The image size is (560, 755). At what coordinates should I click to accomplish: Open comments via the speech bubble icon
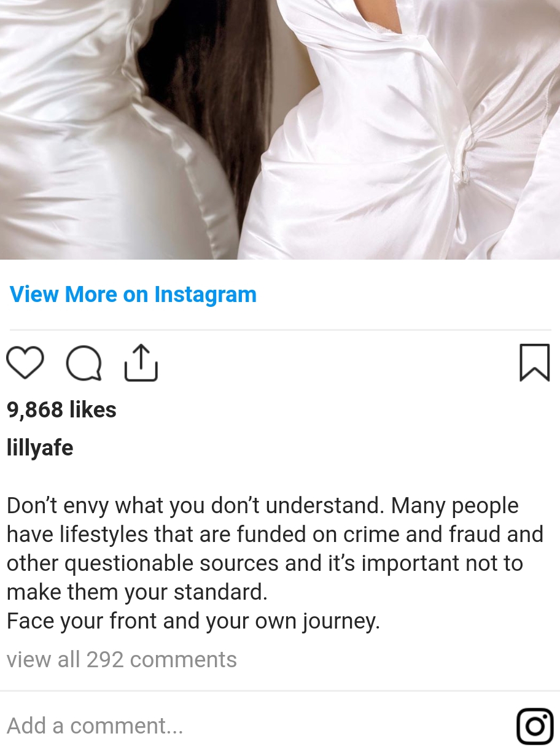point(84,363)
